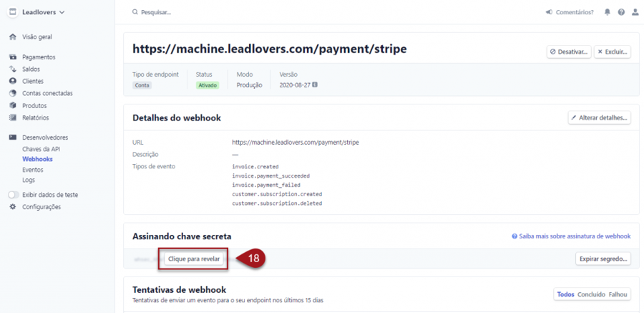This screenshot has width=644, height=313.
Task: Open the Desativar webhook button
Action: 569,52
